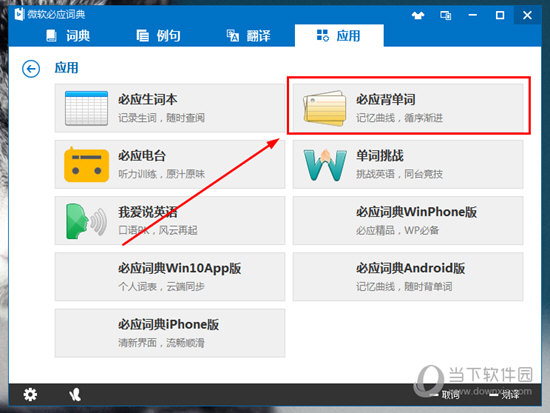Image resolution: width=550 pixels, height=413 pixels.
Task: Open the 单词挑战 W icon
Action: pos(325,165)
